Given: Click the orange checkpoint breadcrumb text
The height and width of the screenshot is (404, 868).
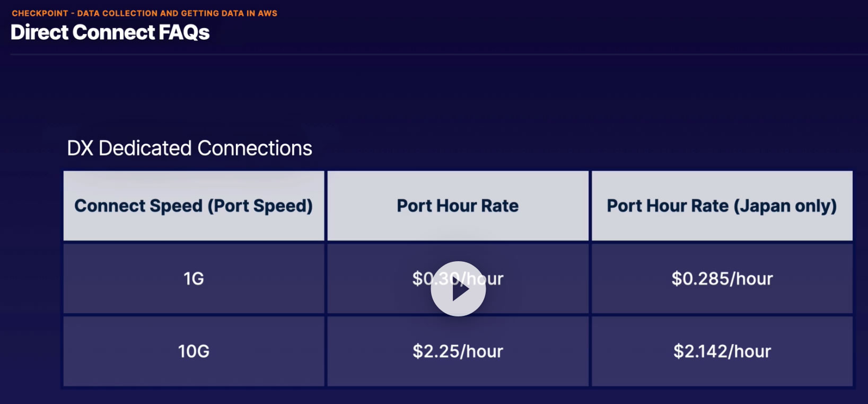Looking at the screenshot, I should click(144, 13).
